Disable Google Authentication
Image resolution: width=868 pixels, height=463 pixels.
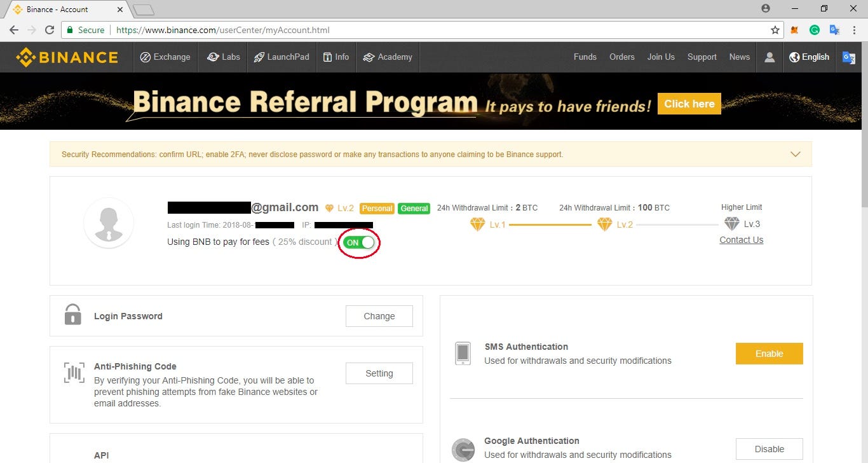[770, 449]
